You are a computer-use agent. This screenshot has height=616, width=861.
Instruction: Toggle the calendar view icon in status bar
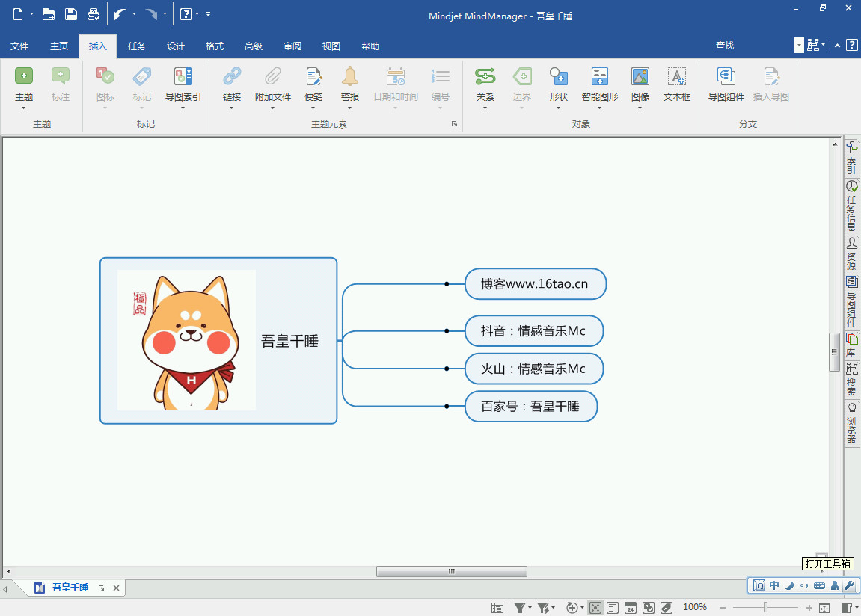click(x=630, y=607)
